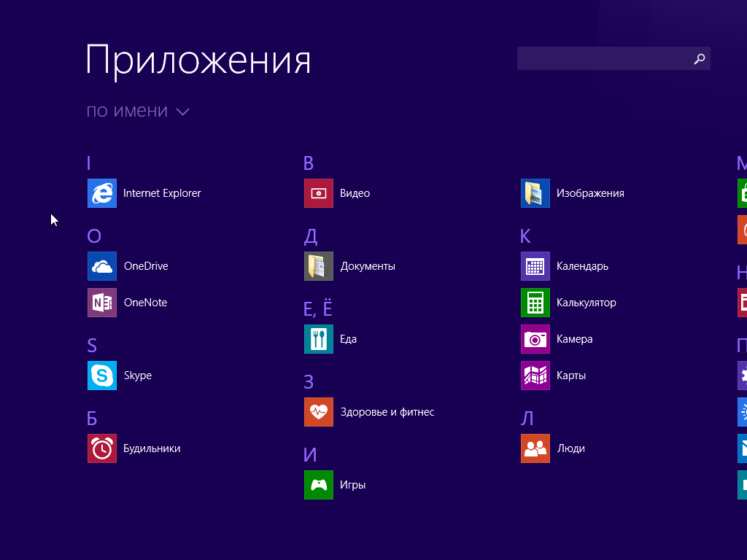Open the Internet Explorer app icon

point(101,193)
